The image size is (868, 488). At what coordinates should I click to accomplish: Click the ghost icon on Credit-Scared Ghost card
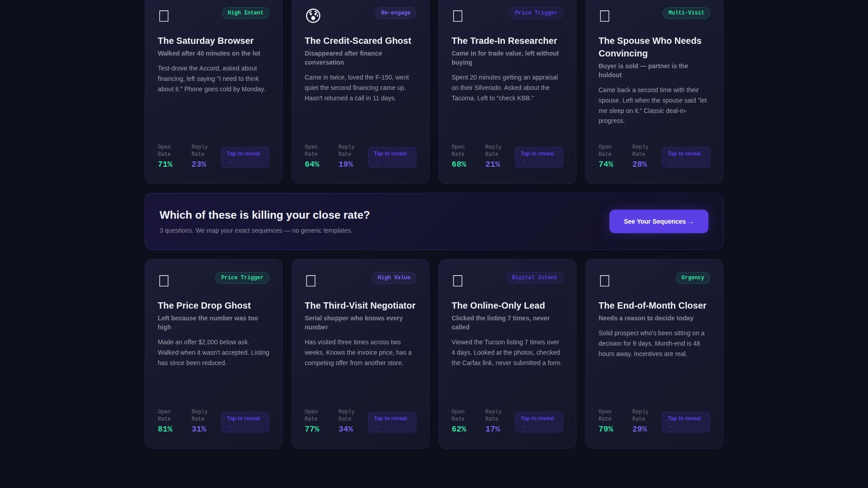click(313, 16)
